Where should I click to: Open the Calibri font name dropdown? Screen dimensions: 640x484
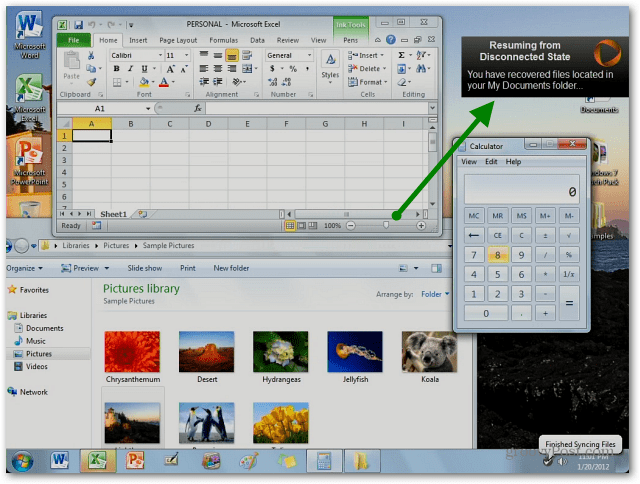coord(160,55)
